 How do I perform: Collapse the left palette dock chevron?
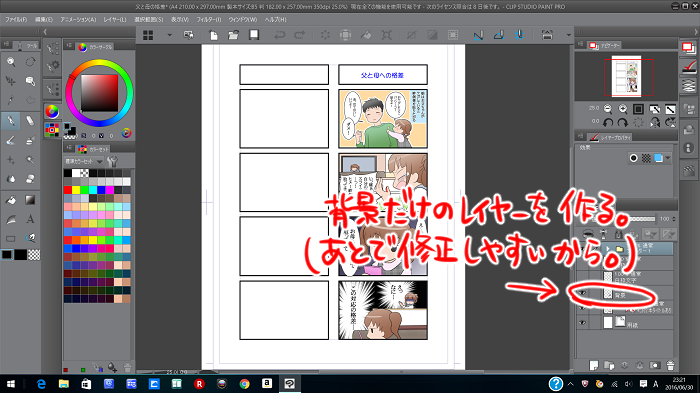45,32
